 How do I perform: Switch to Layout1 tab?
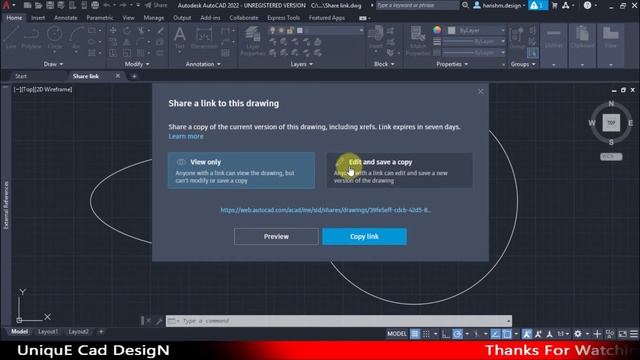point(48,332)
